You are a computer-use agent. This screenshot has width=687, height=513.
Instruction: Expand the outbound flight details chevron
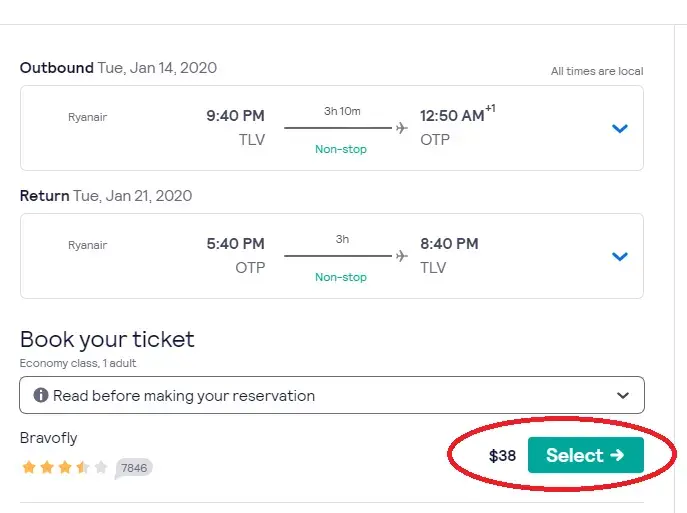(620, 128)
